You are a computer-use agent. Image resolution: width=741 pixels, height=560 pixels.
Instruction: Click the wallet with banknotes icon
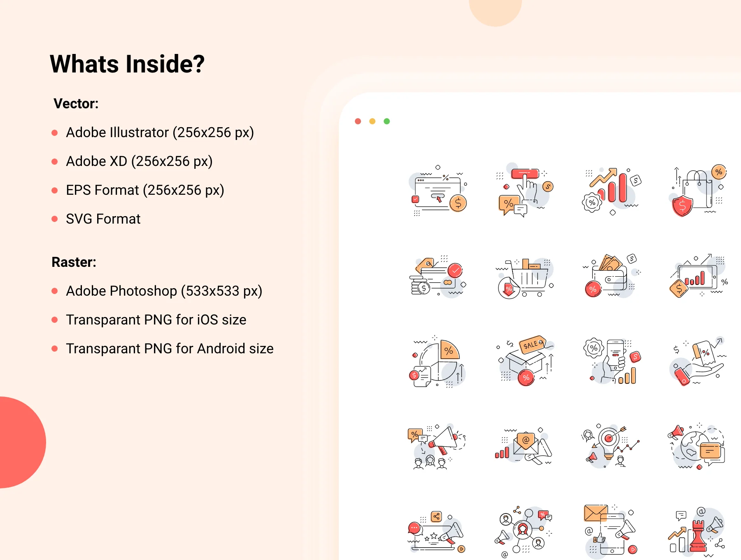click(x=612, y=275)
